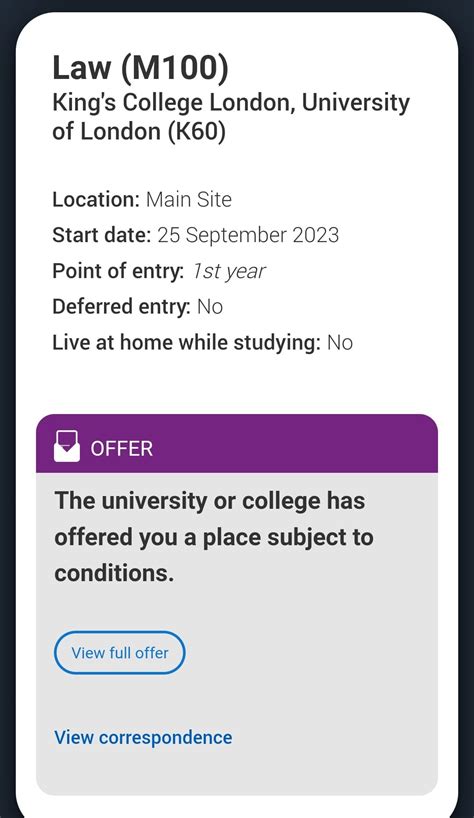The image size is (474, 818).
Task: Tap the purple OFFER header banner
Action: (x=237, y=443)
